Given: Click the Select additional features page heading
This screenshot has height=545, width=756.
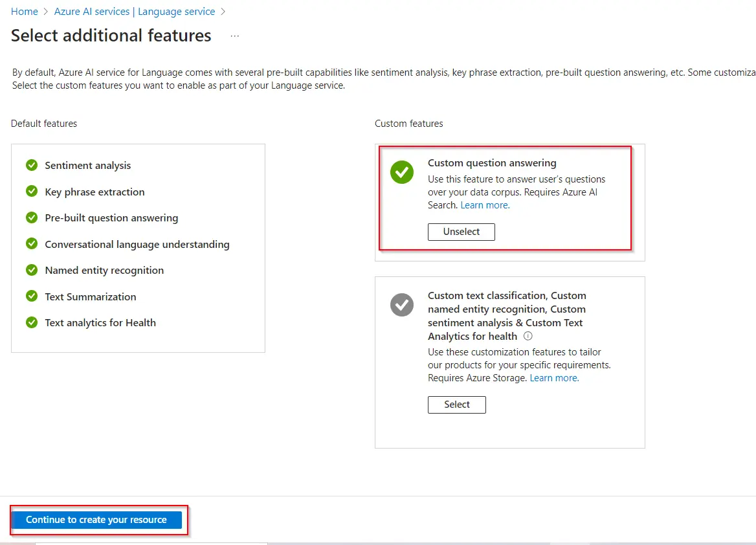Looking at the screenshot, I should 111,36.
